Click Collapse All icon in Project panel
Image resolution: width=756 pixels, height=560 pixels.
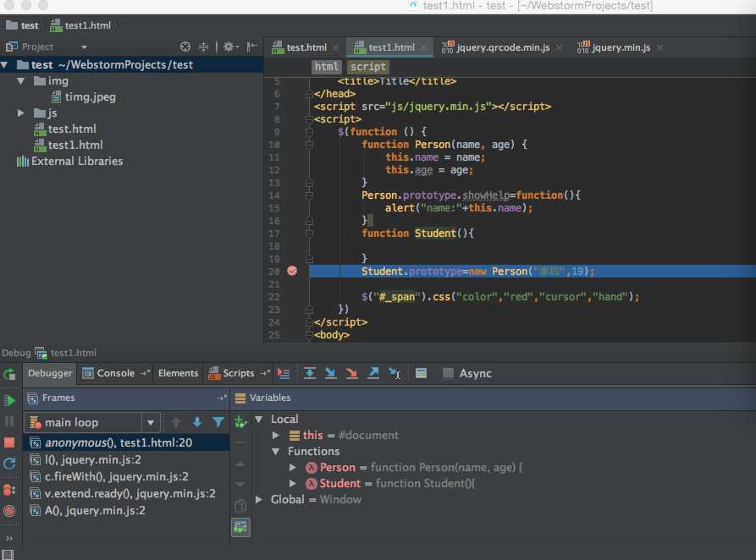(x=204, y=47)
